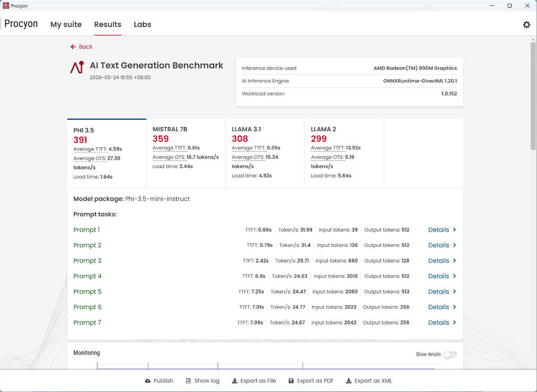Open the settings gear icon

[526, 25]
